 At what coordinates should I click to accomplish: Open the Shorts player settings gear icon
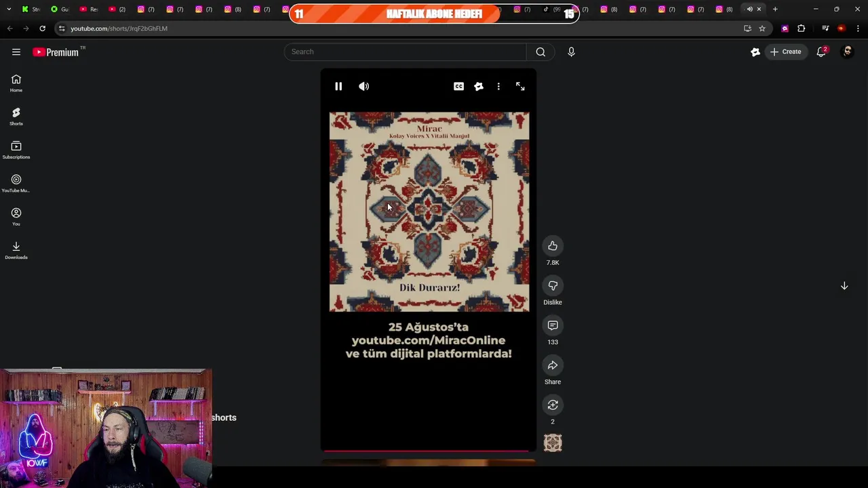479,86
